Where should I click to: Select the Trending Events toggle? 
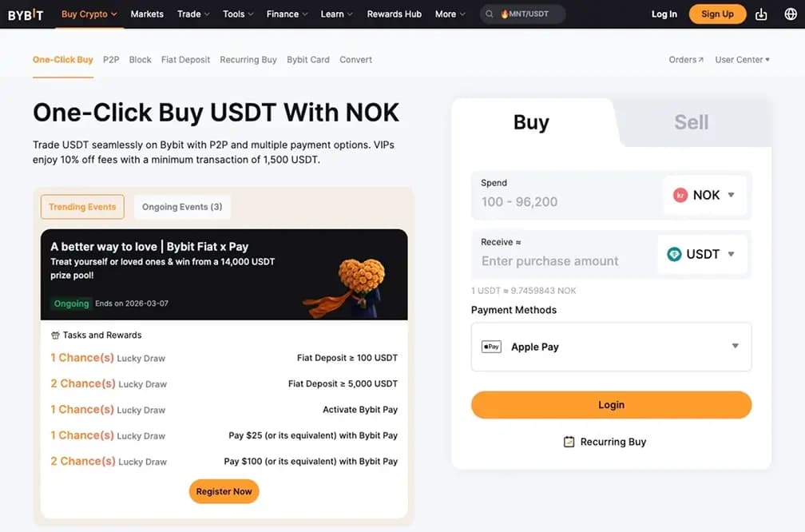tap(82, 206)
